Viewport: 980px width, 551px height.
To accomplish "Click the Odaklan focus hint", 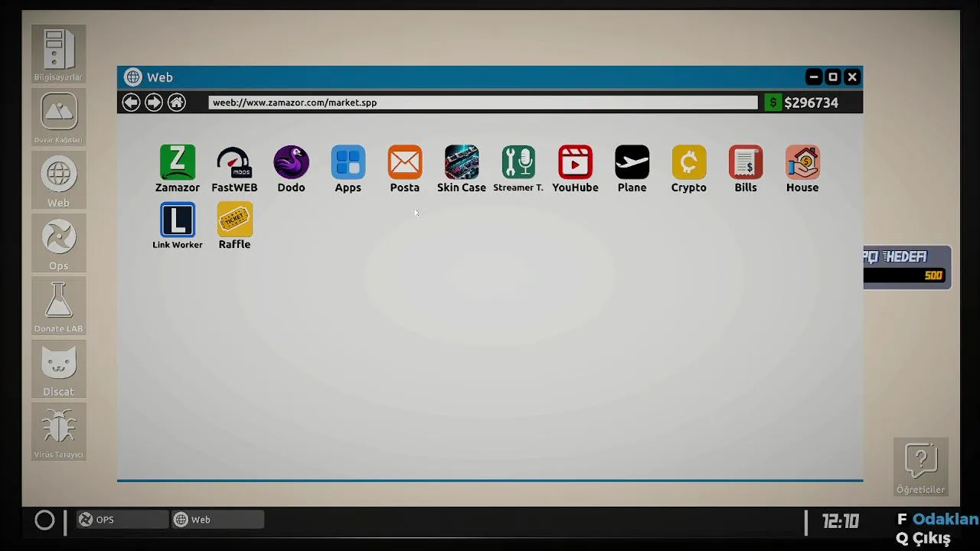I will pos(939,520).
